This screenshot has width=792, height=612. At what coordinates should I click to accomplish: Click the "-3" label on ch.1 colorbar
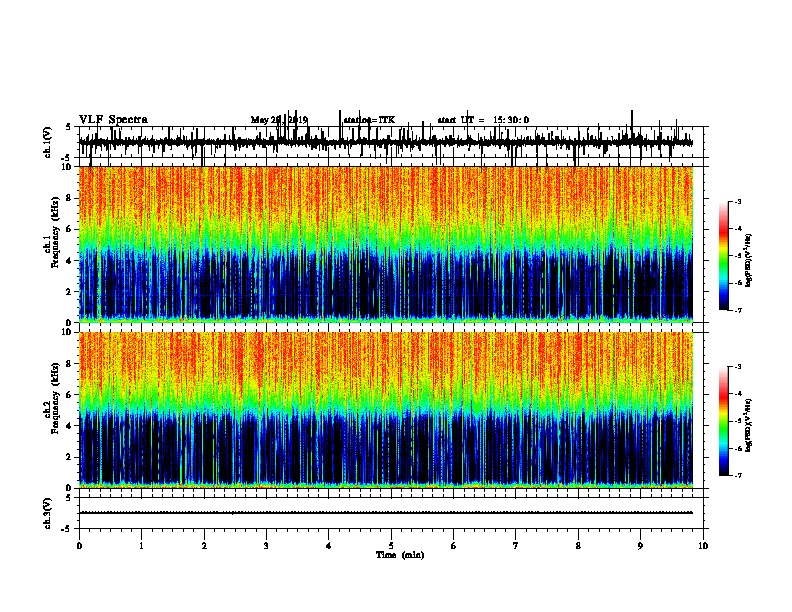click(737, 201)
